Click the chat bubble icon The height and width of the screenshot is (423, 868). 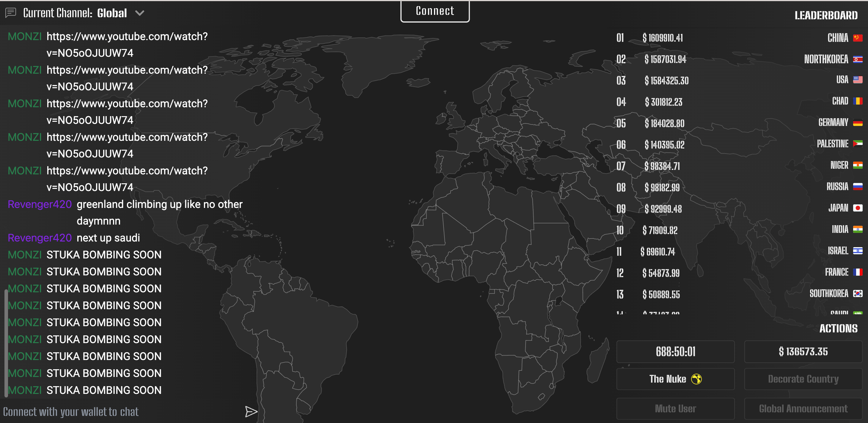pos(10,13)
